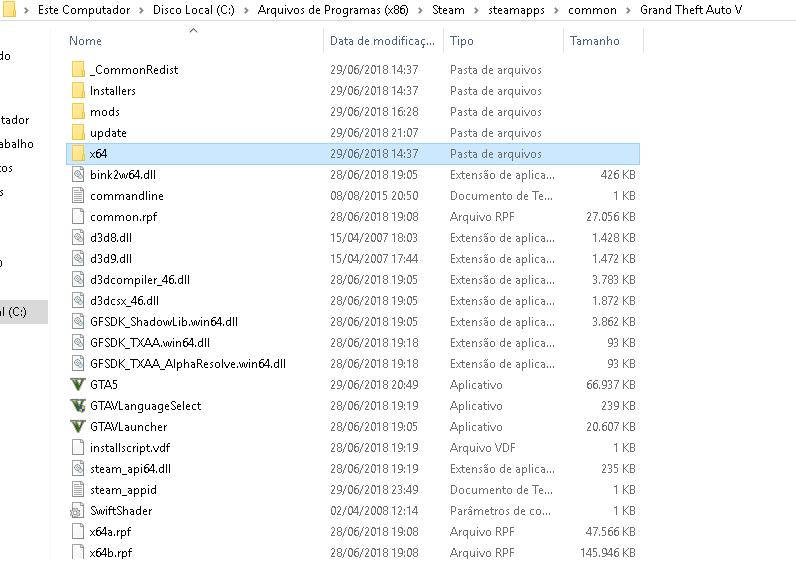Image resolution: width=796 pixels, height=563 pixels.
Task: Select the GTAVLauncher file name
Action: (x=128, y=426)
